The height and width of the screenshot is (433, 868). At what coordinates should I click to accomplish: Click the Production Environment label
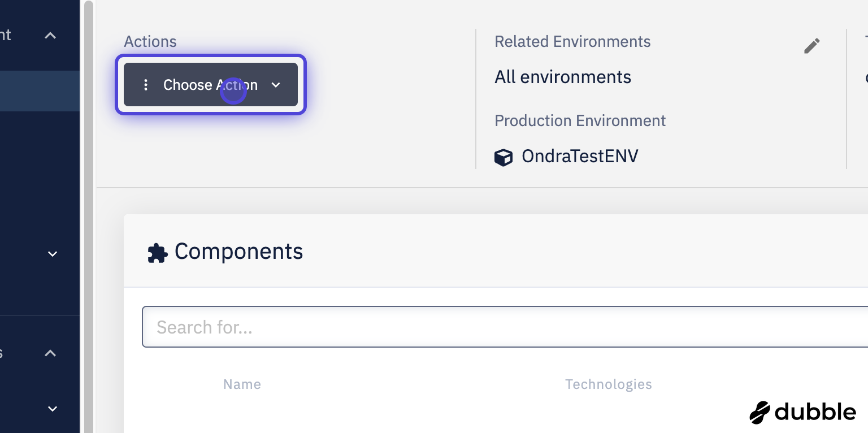tap(580, 121)
